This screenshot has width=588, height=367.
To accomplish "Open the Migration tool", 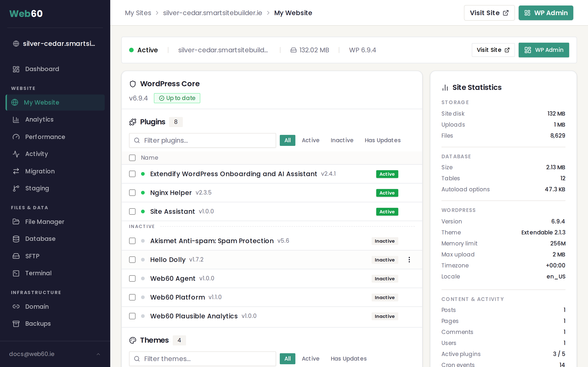I will 40,171.
